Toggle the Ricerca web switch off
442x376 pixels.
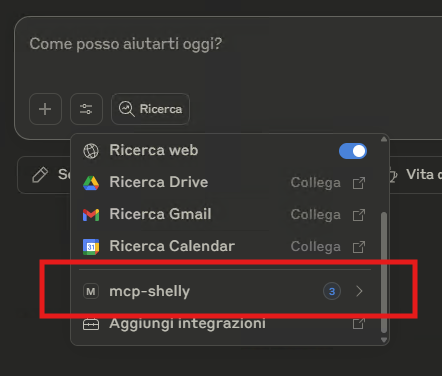pos(353,151)
